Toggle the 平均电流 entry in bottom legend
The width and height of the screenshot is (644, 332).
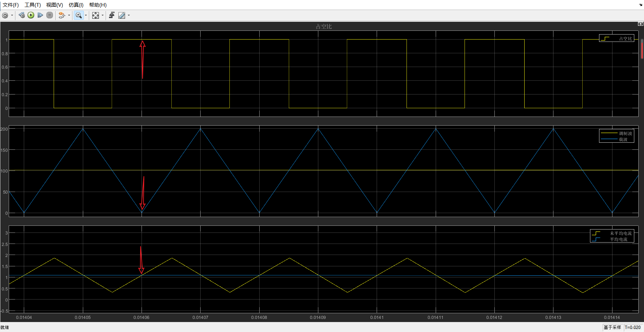click(x=618, y=239)
